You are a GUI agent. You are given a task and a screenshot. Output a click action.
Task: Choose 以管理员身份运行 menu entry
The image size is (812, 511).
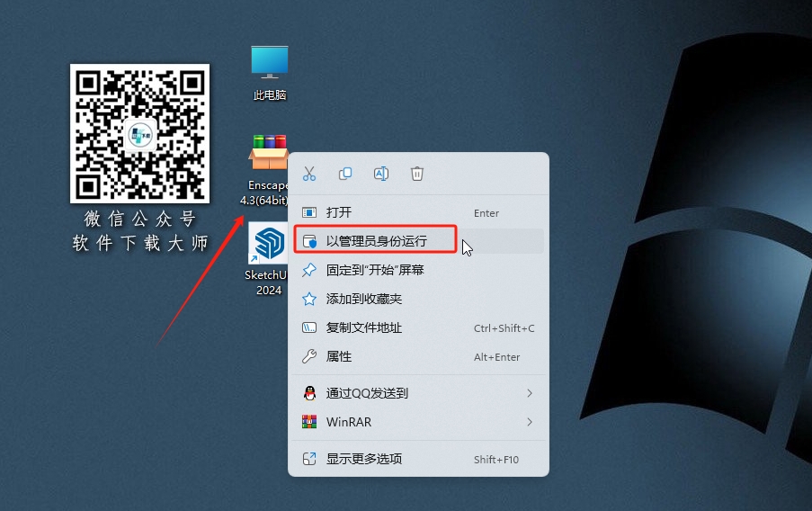click(x=418, y=241)
